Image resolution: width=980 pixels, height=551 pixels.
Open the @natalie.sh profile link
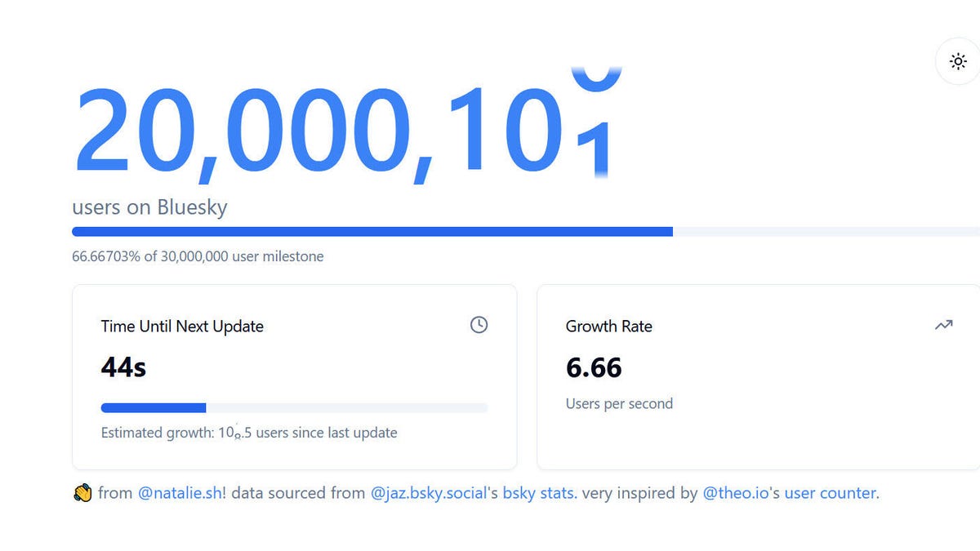pos(180,493)
